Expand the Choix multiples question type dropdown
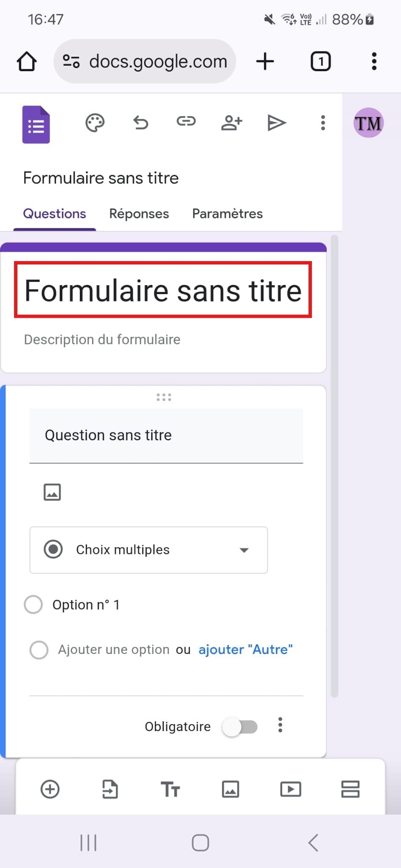Image resolution: width=401 pixels, height=868 pixels. [149, 550]
